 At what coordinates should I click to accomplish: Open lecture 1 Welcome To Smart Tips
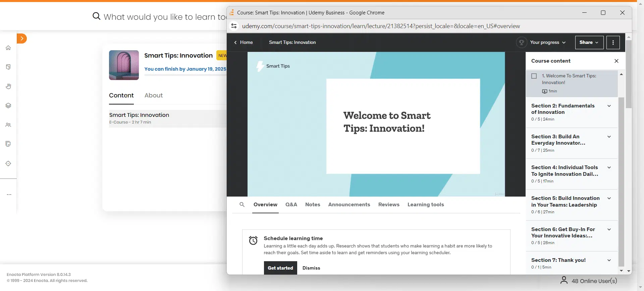(x=572, y=83)
